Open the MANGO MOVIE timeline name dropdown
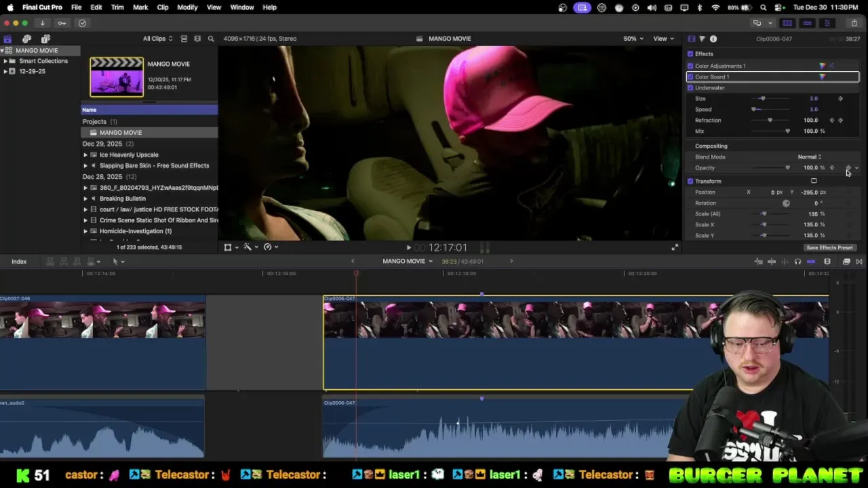The width and height of the screenshot is (868, 488). pos(407,262)
